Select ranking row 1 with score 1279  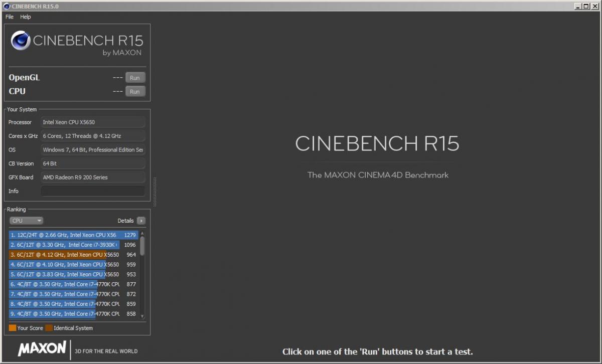[73, 235]
